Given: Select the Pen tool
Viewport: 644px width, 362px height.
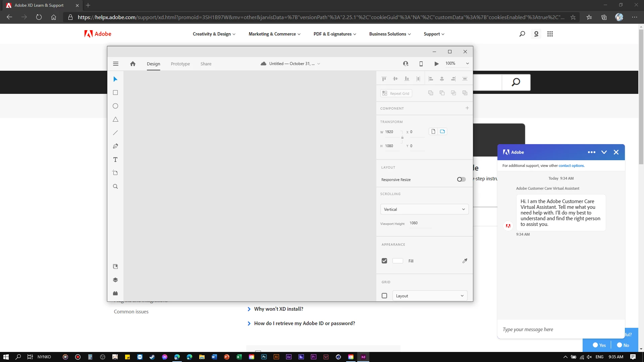Looking at the screenshot, I should 115,146.
